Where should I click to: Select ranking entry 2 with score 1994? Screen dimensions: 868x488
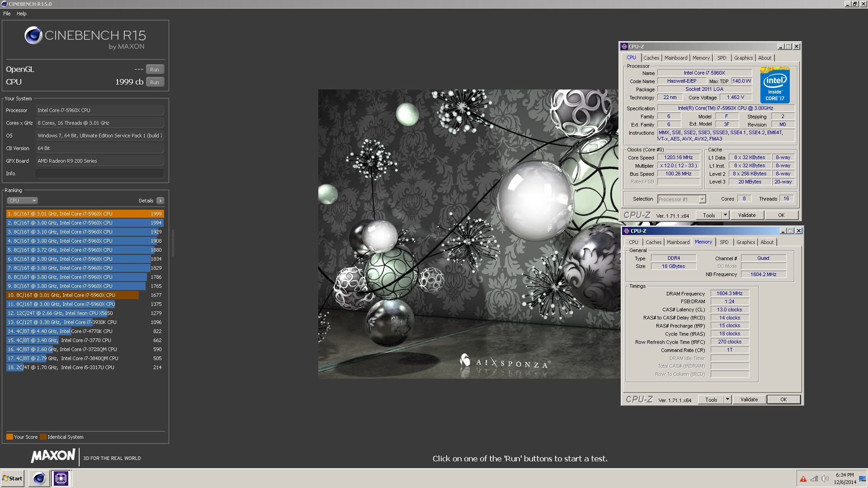(85, 223)
